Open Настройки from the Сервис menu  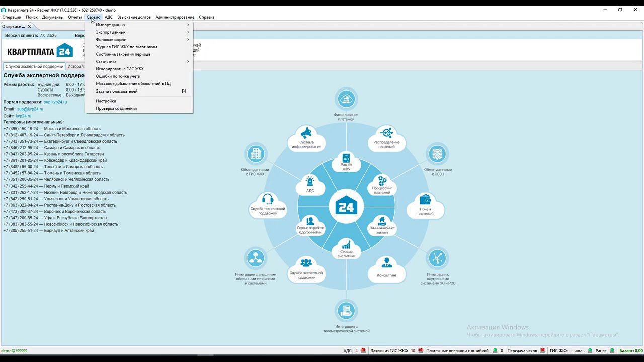point(139,101)
